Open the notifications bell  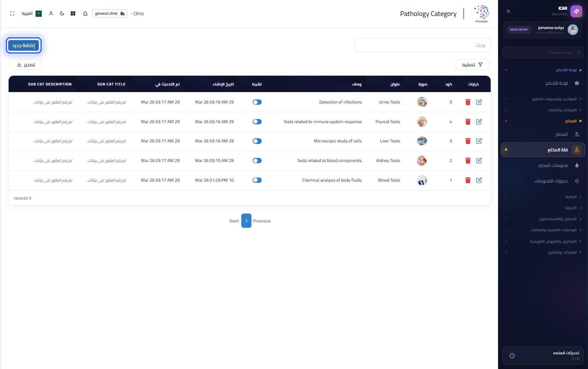tap(85, 13)
